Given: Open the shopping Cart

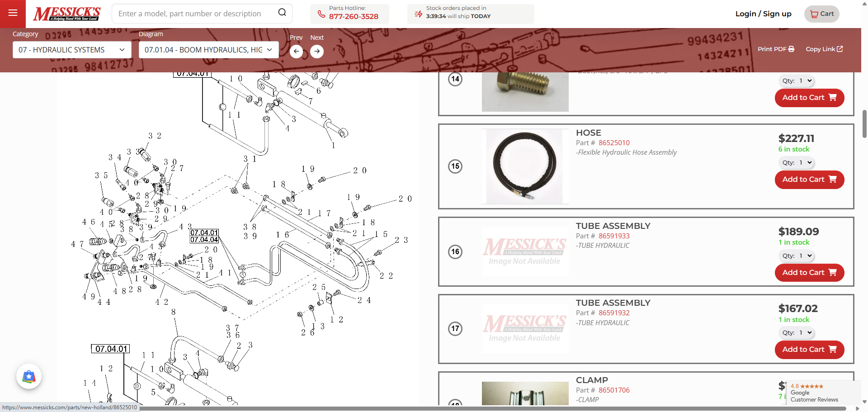Looking at the screenshot, I should pos(821,14).
